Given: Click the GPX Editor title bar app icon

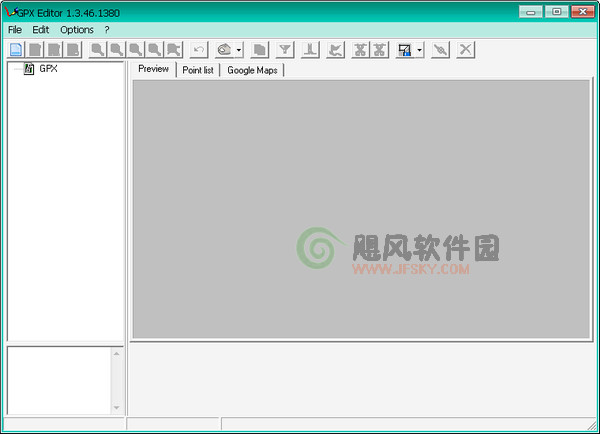Looking at the screenshot, I should 11,12.
